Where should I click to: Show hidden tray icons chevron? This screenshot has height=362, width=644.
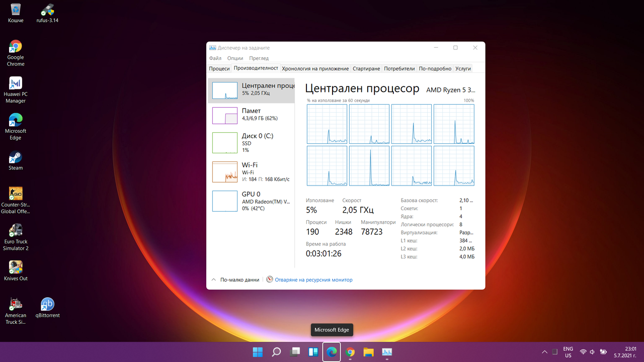point(544,352)
